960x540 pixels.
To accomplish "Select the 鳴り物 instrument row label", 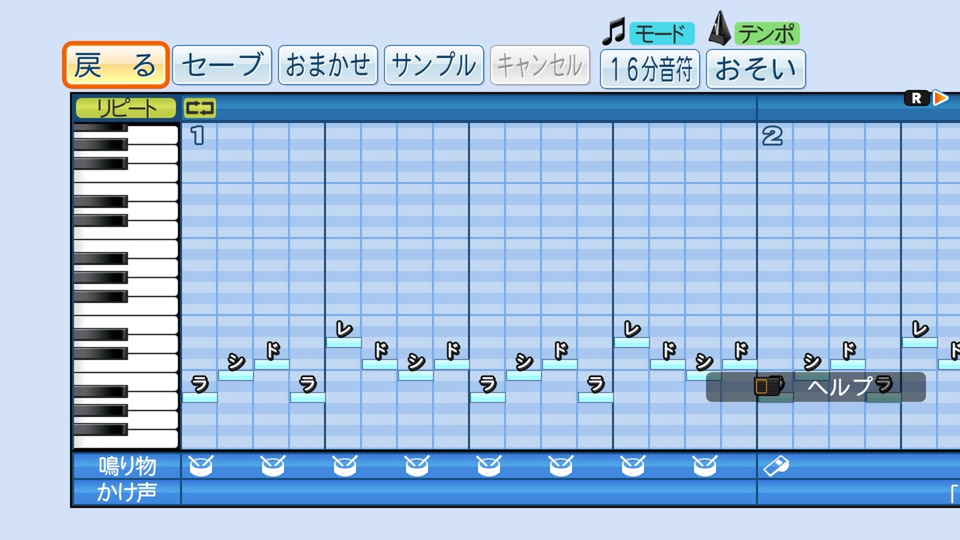I will click(x=127, y=467).
